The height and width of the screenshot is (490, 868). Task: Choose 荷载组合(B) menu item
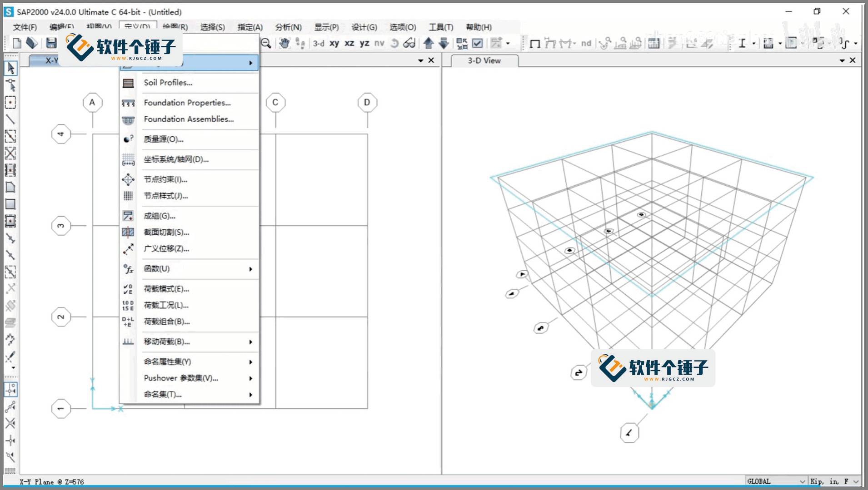point(190,322)
